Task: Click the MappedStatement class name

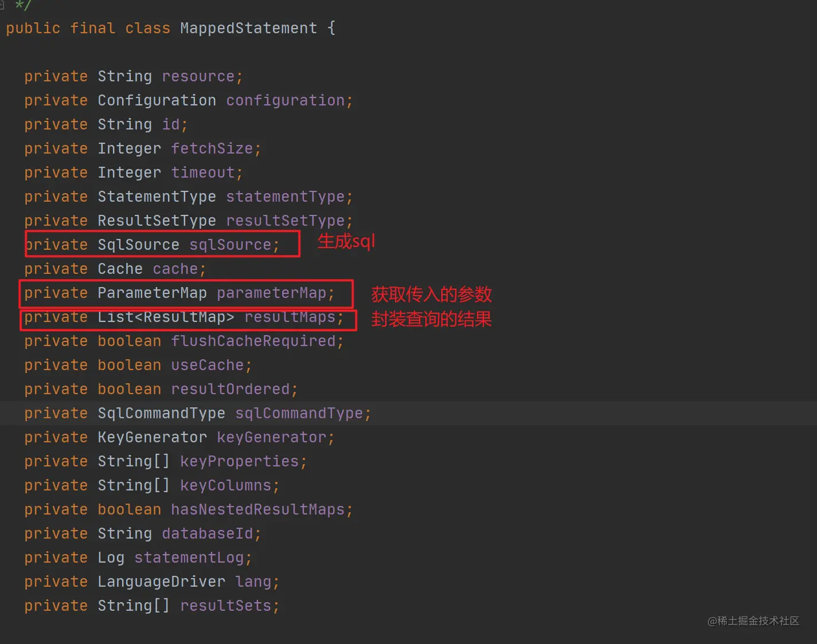Action: tap(248, 28)
